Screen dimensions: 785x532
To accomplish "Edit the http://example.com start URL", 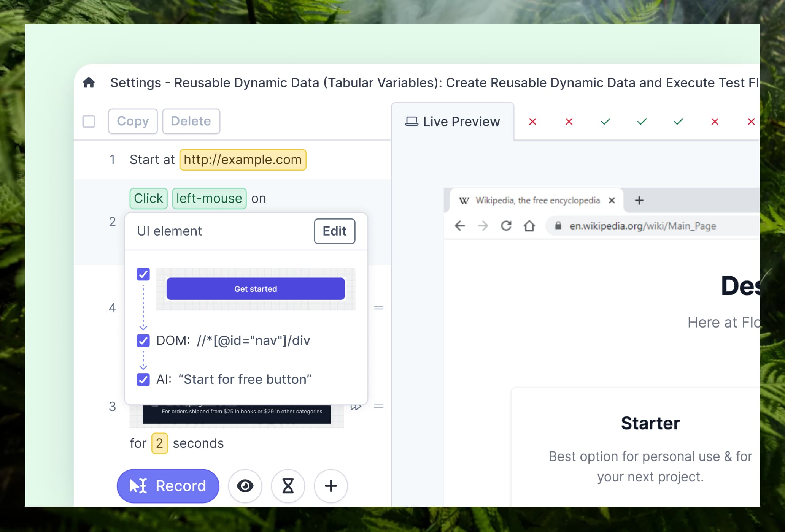I will (x=243, y=160).
